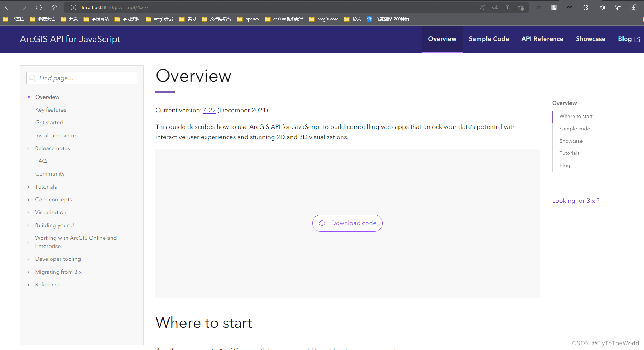This screenshot has height=350, width=644.
Task: Expand Working with ArcGIS Online and Enterprise
Action: [28, 242]
